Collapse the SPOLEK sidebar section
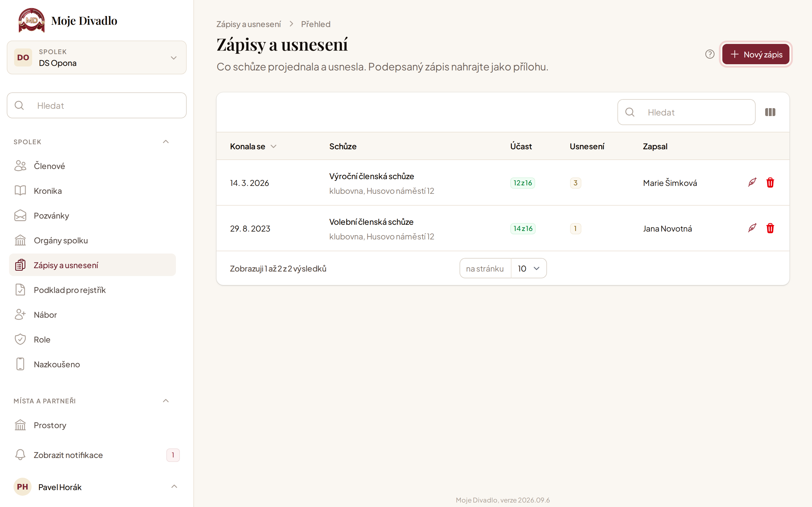Screen dimensions: 812x507 166,142
